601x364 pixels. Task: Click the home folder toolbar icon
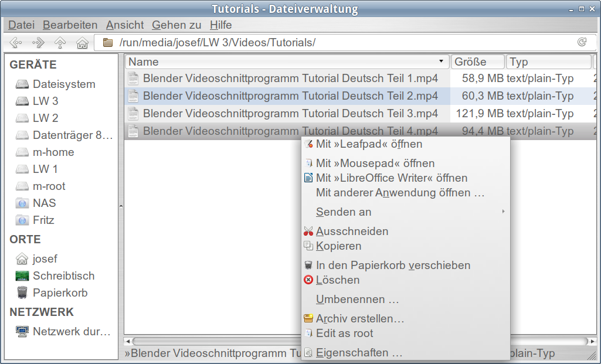click(82, 42)
